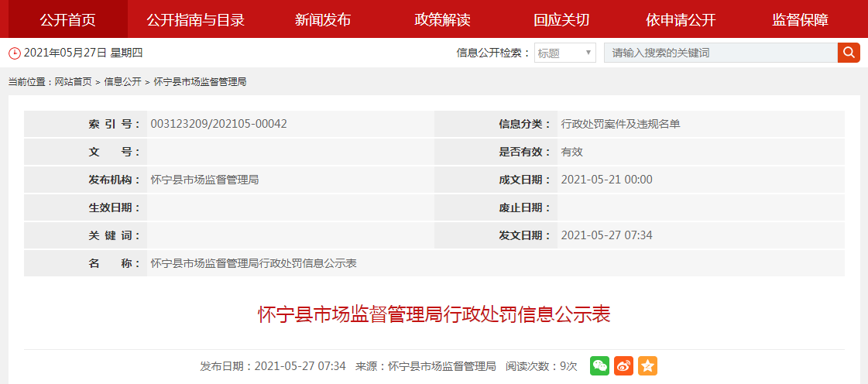Screen dimensions: 868x384
Task: Follow the 信息公开 breadcrumb link
Action: pyautogui.click(x=122, y=82)
